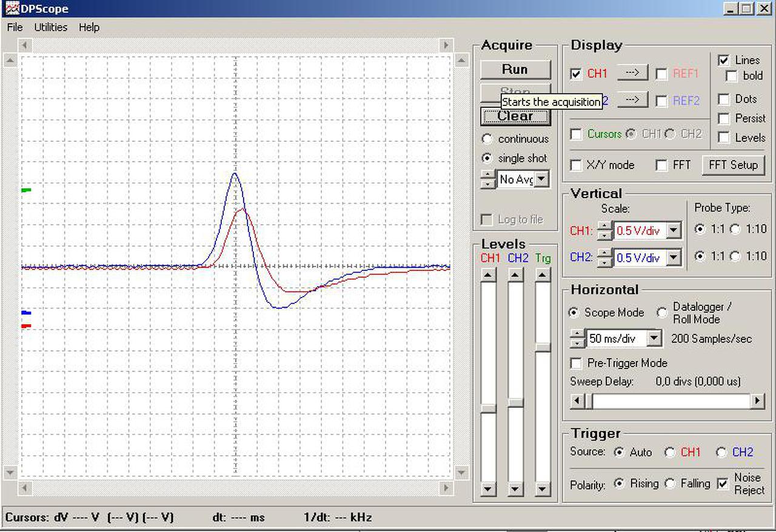The height and width of the screenshot is (532, 776).
Task: Enable the Cursors checkbox
Action: [x=577, y=134]
